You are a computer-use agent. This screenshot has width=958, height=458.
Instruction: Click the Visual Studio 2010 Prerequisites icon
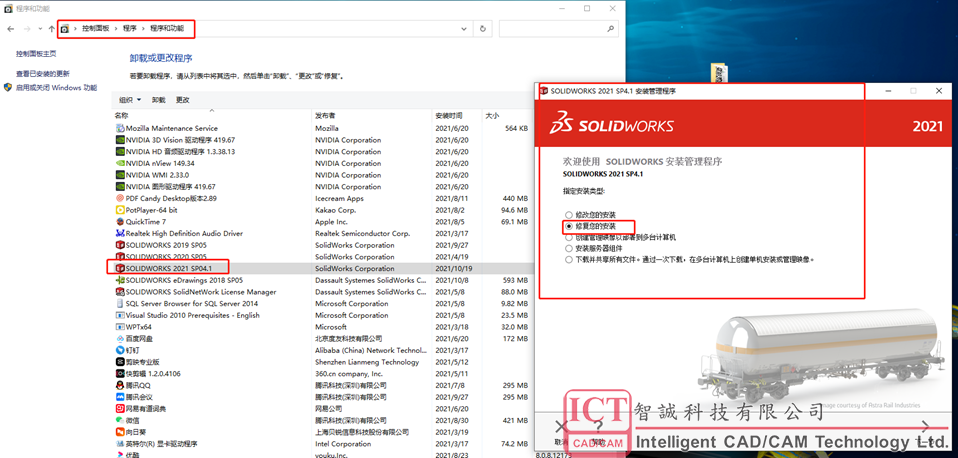coord(120,315)
